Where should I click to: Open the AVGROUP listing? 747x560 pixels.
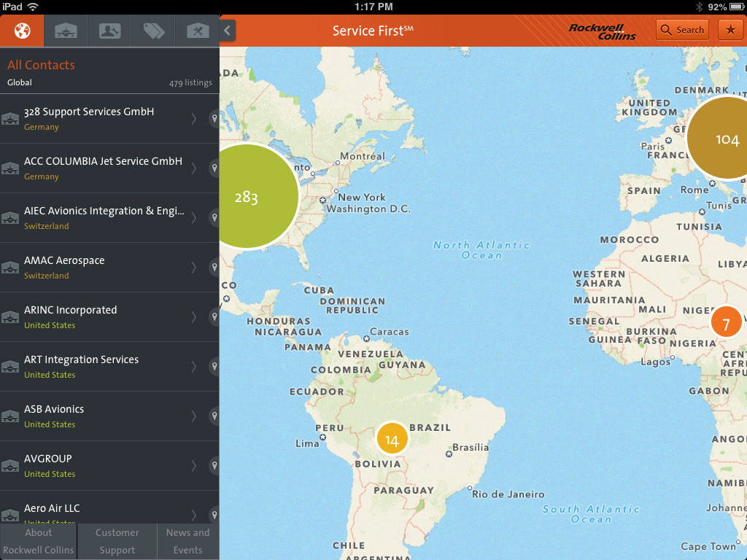109,465
